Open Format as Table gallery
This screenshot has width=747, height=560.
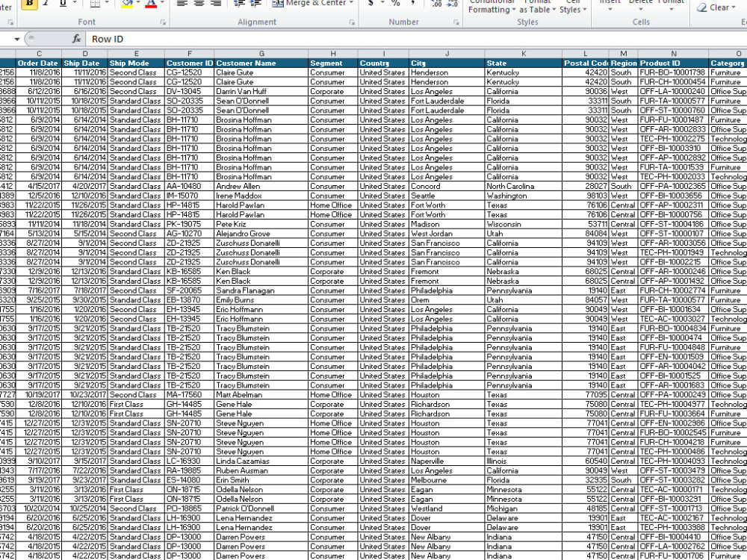[537, 6]
